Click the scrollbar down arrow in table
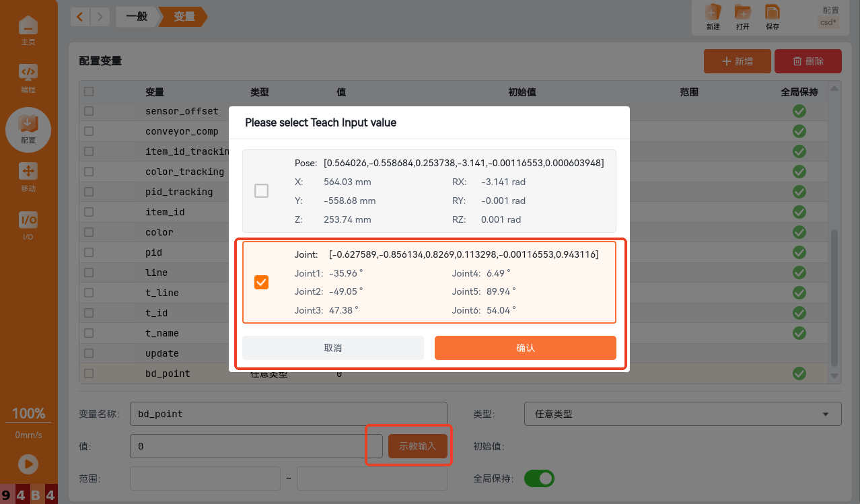The width and height of the screenshot is (860, 504). click(x=834, y=375)
